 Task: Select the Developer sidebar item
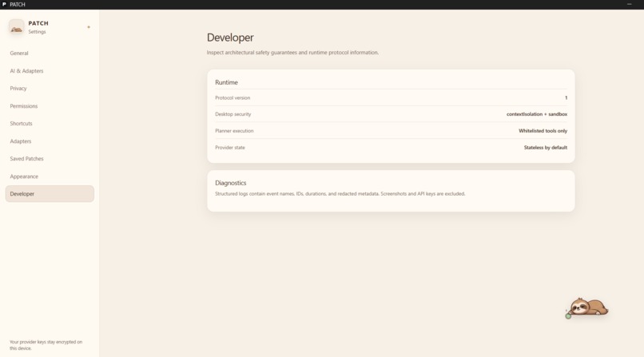click(x=50, y=194)
